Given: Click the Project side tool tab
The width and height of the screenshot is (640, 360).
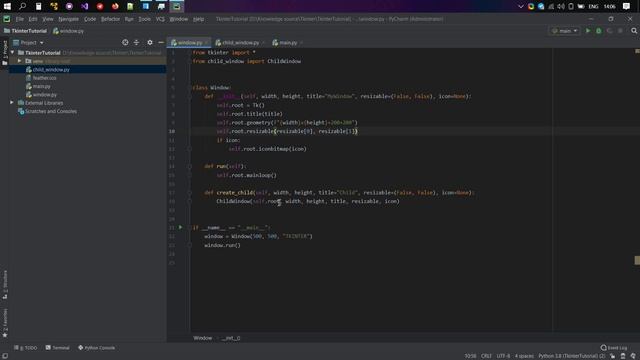Looking at the screenshot, I should (5, 53).
